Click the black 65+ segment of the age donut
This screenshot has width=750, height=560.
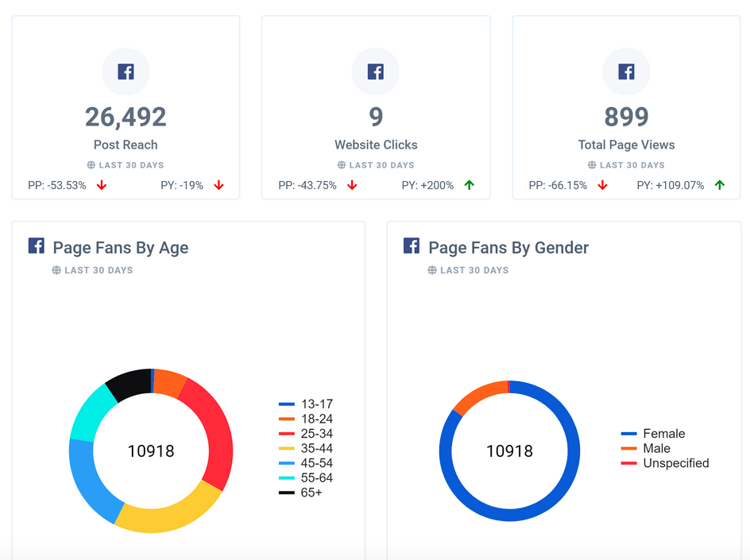pos(130,383)
